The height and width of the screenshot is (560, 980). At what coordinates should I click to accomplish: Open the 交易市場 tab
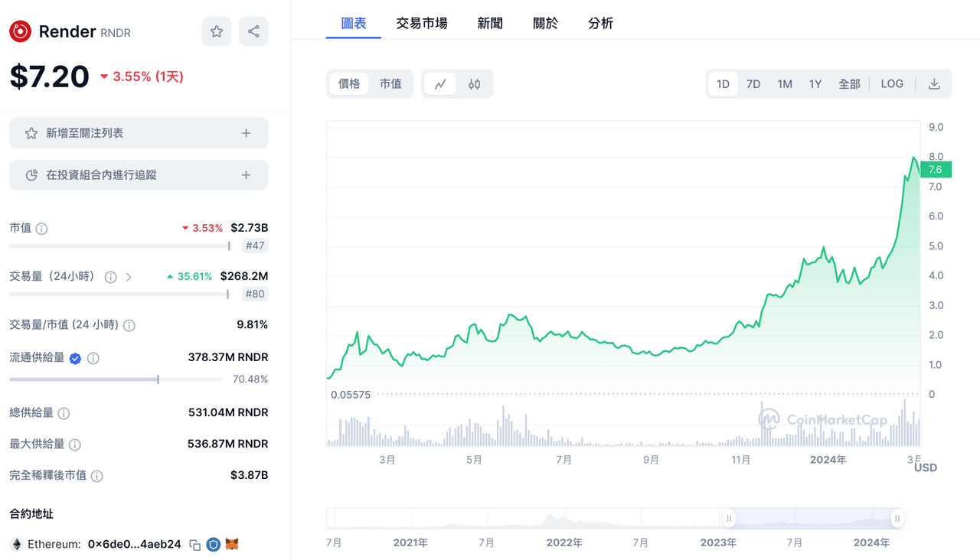pos(422,24)
